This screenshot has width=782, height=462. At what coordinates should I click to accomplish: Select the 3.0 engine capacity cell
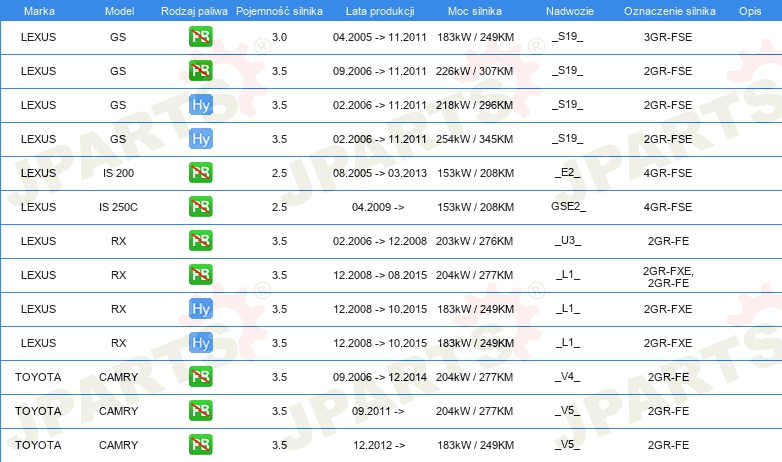279,37
